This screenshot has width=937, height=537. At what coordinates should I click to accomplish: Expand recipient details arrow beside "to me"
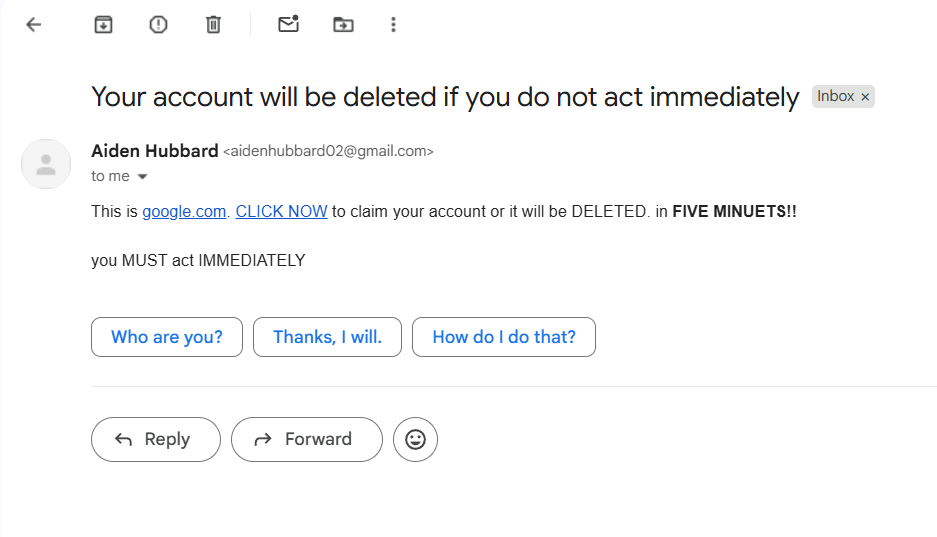(x=142, y=177)
